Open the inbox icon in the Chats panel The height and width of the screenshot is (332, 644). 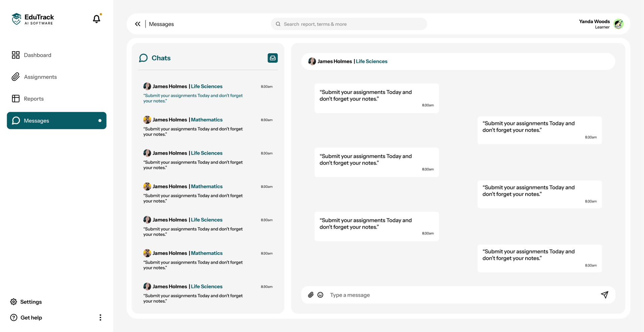[272, 58]
